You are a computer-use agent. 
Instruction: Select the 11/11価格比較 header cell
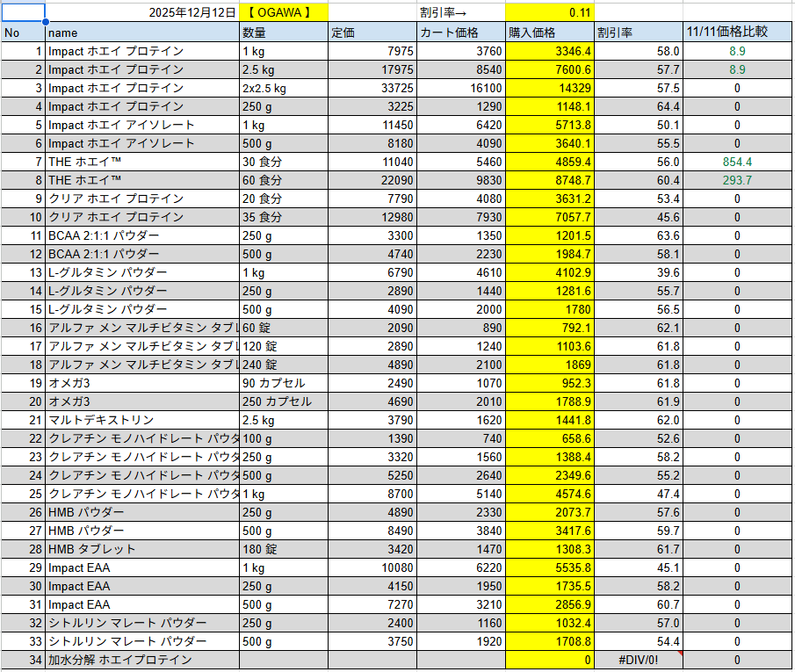pyautogui.click(x=736, y=33)
